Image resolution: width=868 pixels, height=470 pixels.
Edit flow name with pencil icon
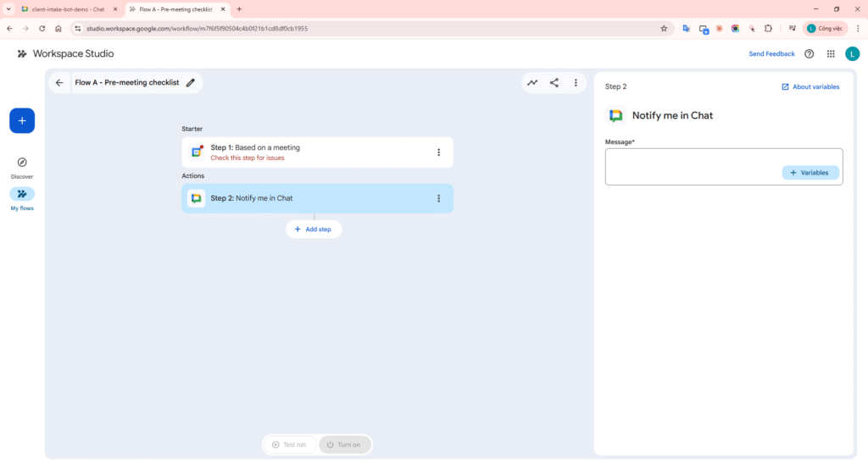[x=191, y=83]
